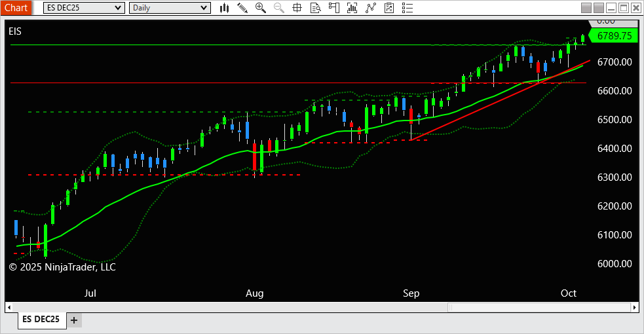Maximize the chart window
644x334 pixels.
point(624,8)
